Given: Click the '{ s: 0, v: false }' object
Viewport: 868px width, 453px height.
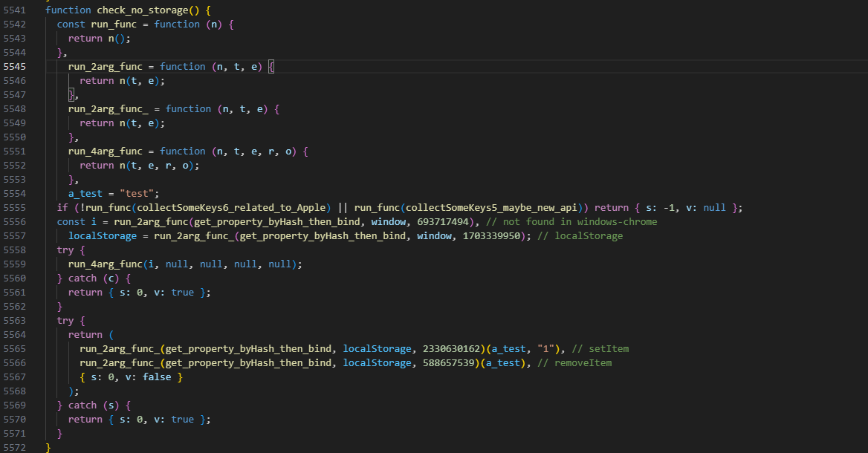Looking at the screenshot, I should [132, 377].
